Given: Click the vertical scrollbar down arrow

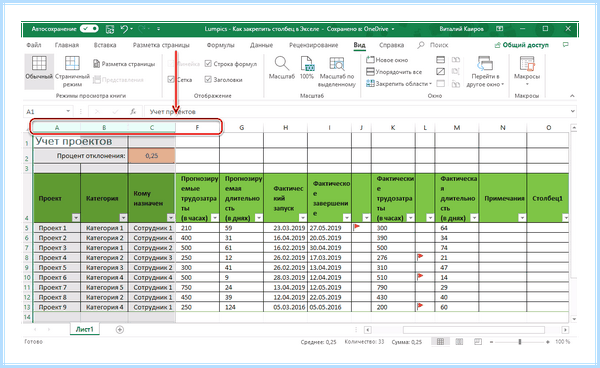Looking at the screenshot, I should click(x=573, y=319).
